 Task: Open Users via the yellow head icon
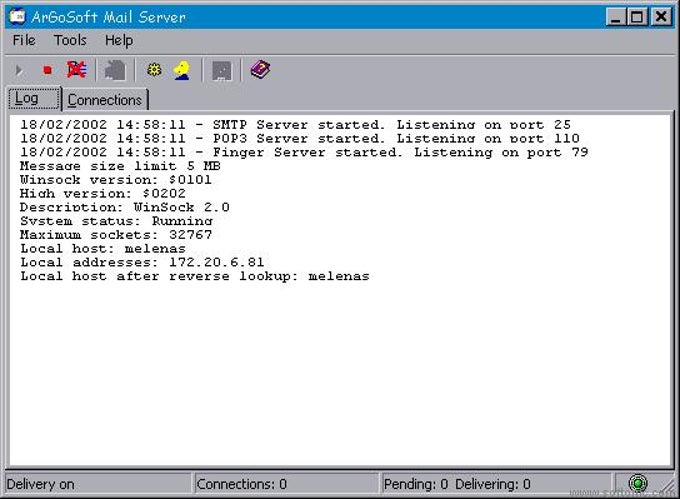click(x=182, y=70)
